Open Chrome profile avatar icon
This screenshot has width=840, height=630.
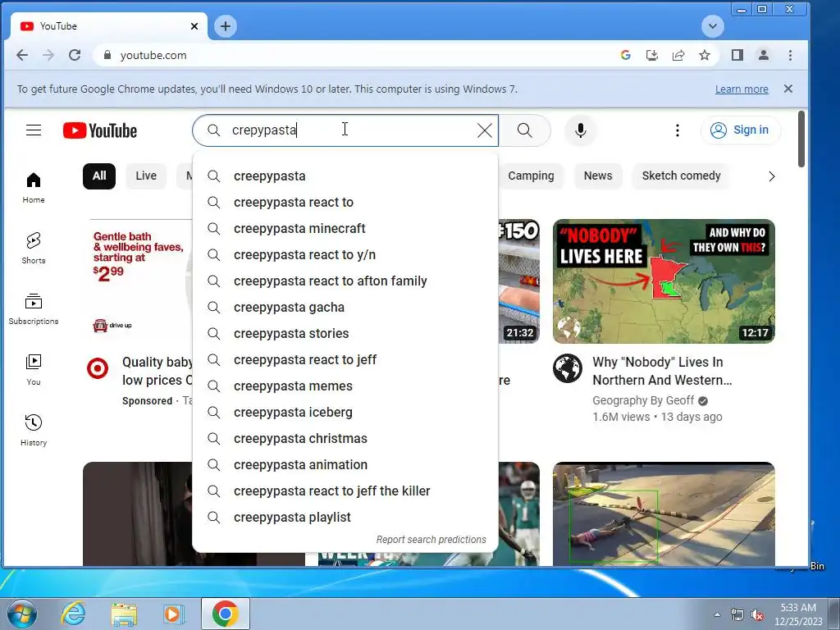point(764,55)
